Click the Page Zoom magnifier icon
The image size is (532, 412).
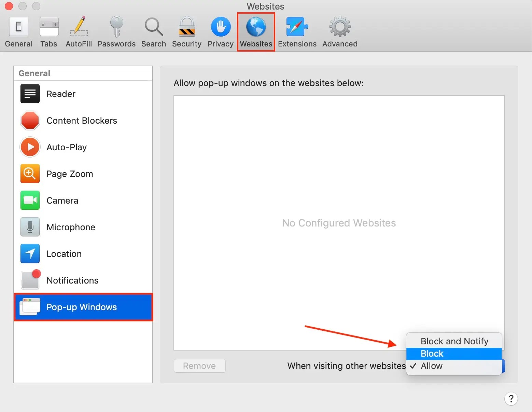click(30, 174)
